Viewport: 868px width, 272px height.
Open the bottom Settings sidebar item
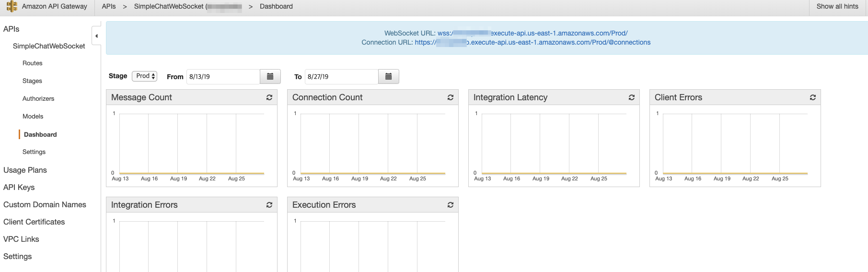point(17,256)
